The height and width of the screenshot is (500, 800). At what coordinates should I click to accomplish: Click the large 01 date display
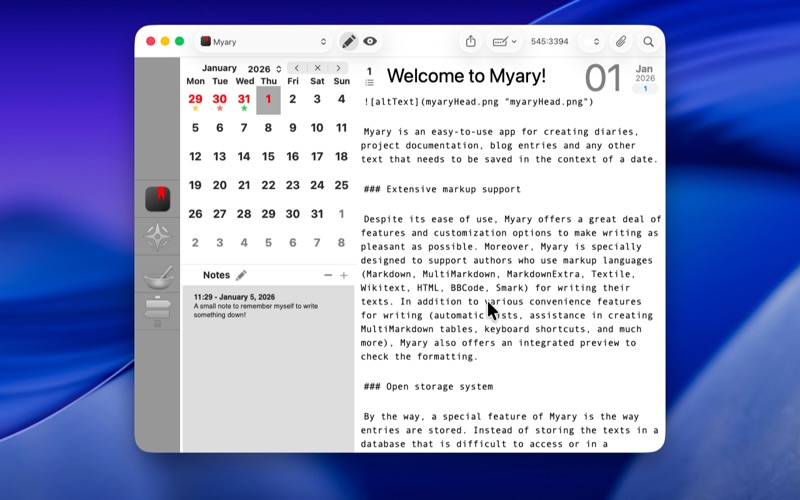click(603, 78)
